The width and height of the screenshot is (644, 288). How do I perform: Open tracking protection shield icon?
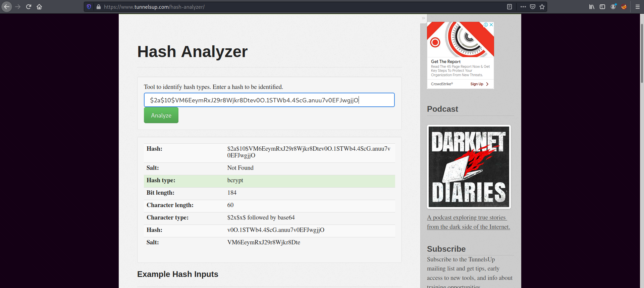89,7
